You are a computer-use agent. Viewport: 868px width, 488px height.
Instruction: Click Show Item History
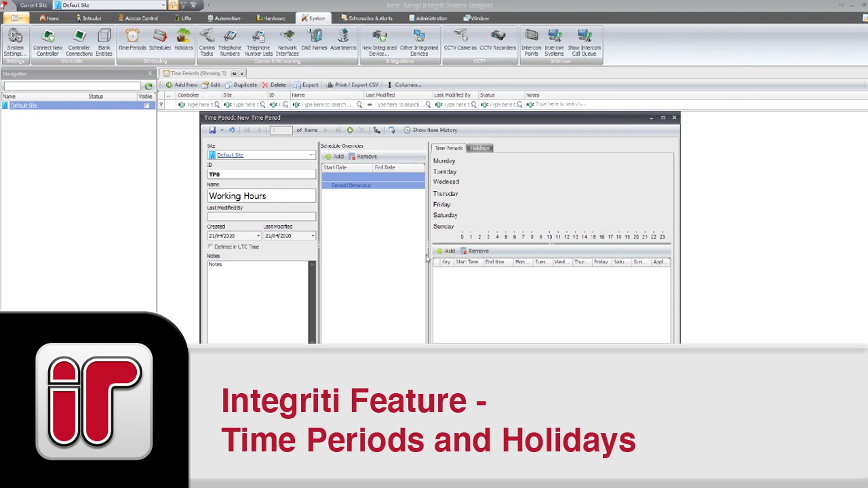[430, 130]
